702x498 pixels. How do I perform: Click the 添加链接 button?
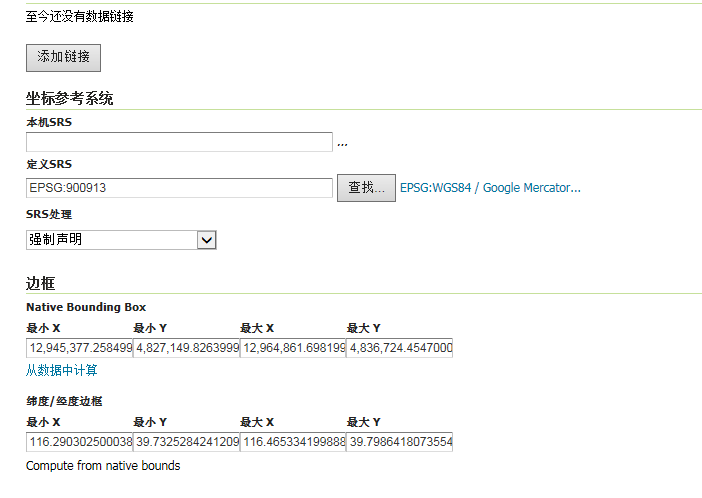coord(63,58)
